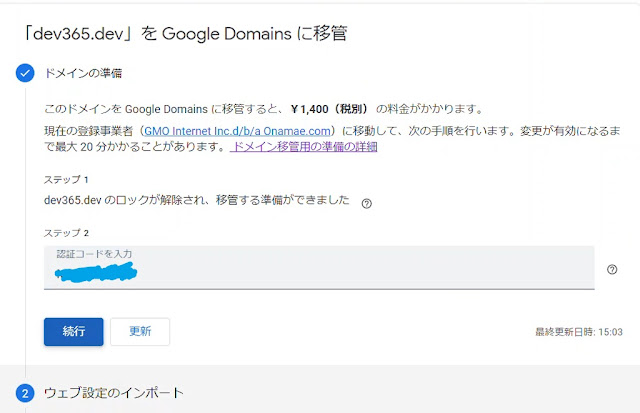Click the page title 「dev365.dev」を Google Domains に移管
This screenshot has height=413, width=640.
coord(185,33)
